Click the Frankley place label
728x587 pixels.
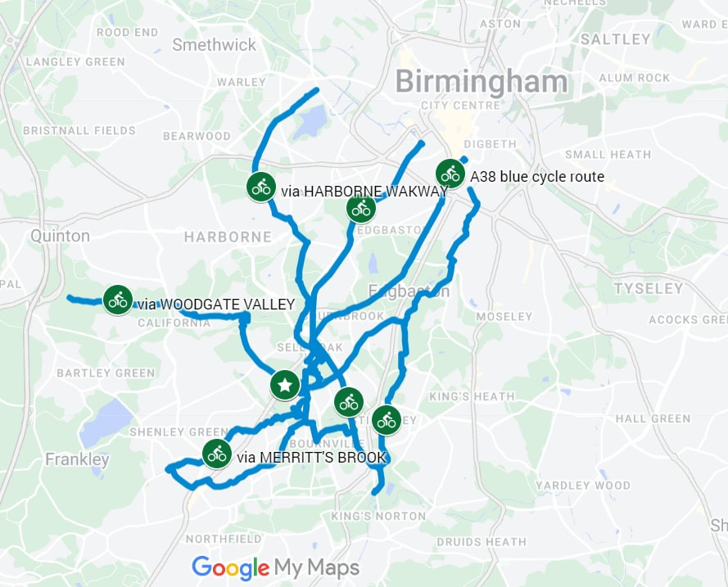(78, 459)
